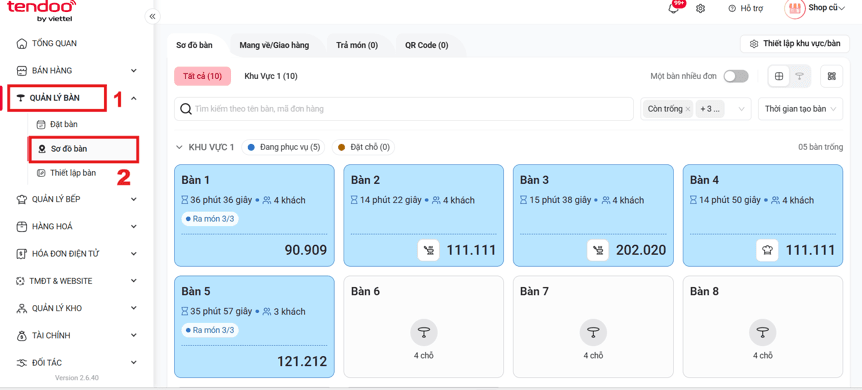Switch to Mang về/Giao hàng tab

[x=274, y=45]
